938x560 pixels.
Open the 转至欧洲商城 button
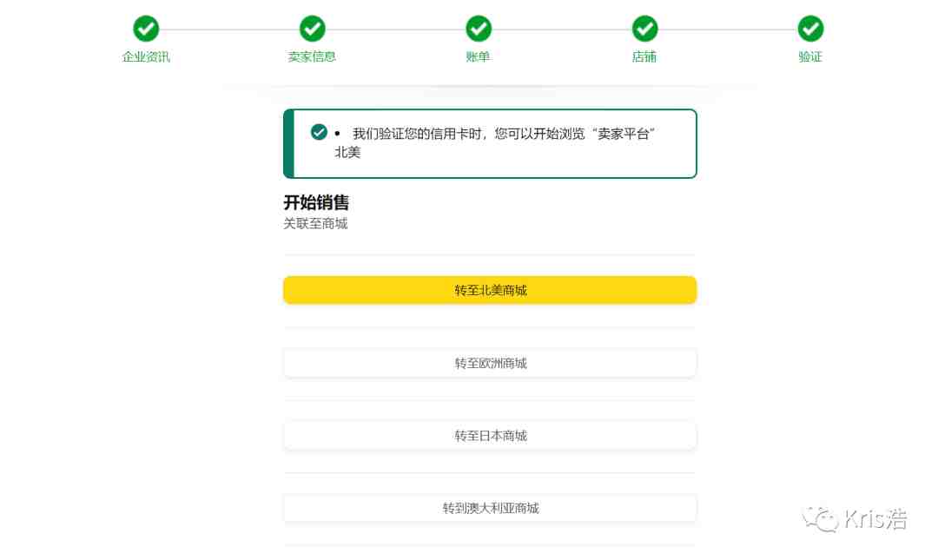pyautogui.click(x=490, y=363)
